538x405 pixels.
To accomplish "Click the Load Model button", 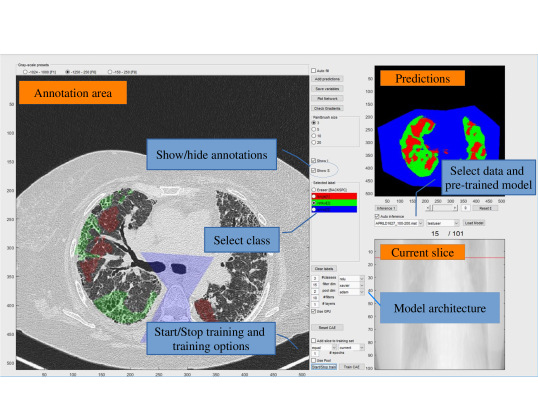I will tap(474, 223).
